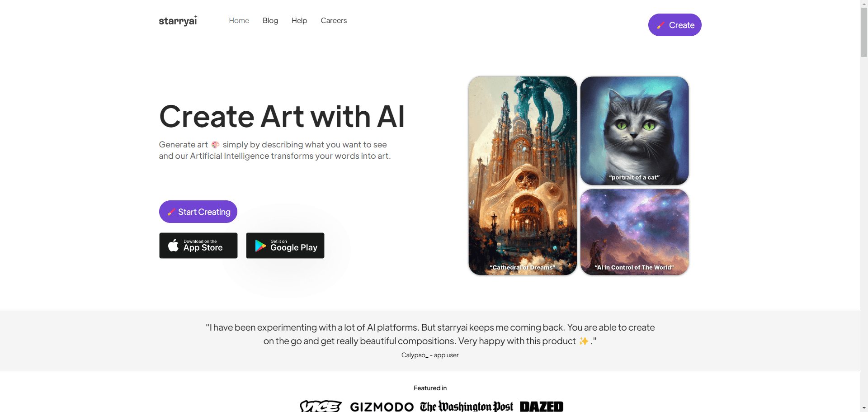
Task: Click the paintbrush icon in Create button
Action: [x=660, y=25]
